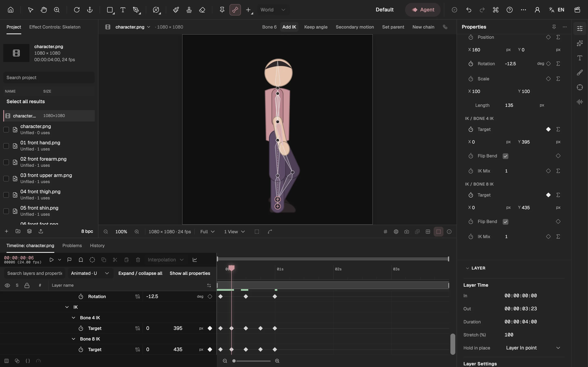
Task: Toggle Flip Bend checkbox for Bone 8 IK
Action: (x=505, y=222)
